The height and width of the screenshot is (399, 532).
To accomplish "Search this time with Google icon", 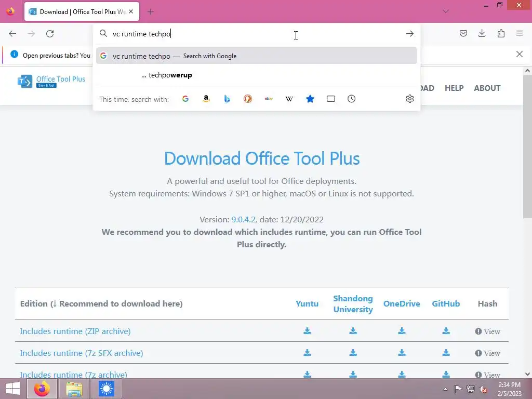I will 185,99.
